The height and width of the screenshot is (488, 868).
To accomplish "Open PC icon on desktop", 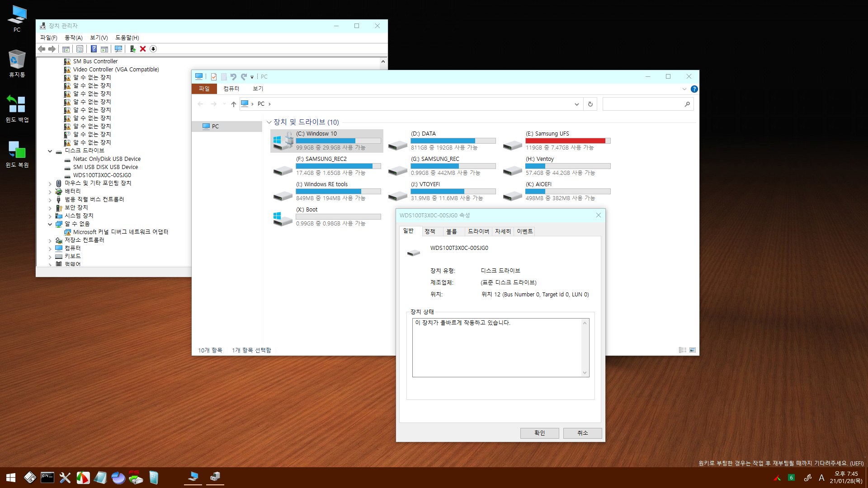I will (17, 19).
